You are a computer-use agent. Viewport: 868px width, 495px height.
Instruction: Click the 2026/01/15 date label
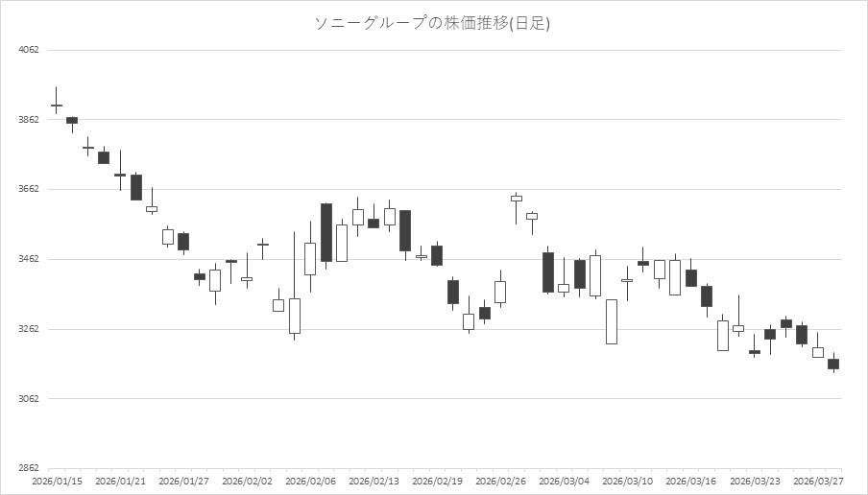point(56,482)
